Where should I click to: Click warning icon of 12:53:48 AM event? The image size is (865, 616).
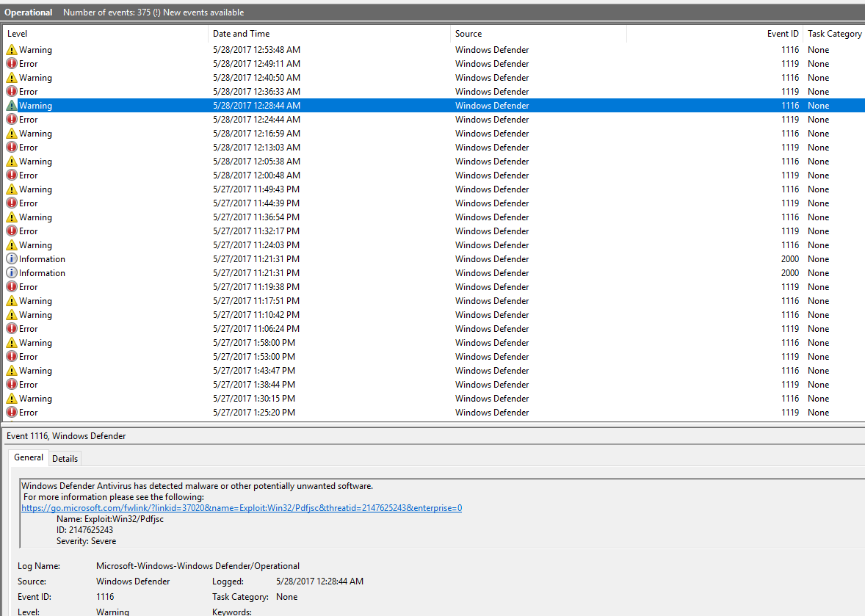[12, 50]
